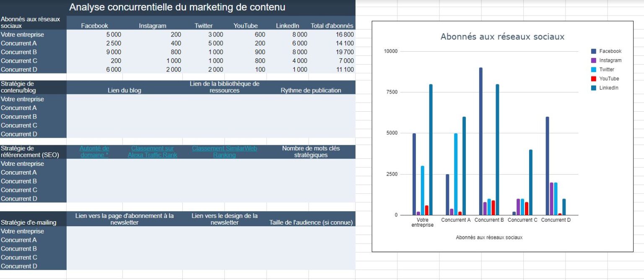
Task: Click the Total d'abonnés column header
Action: [332, 26]
